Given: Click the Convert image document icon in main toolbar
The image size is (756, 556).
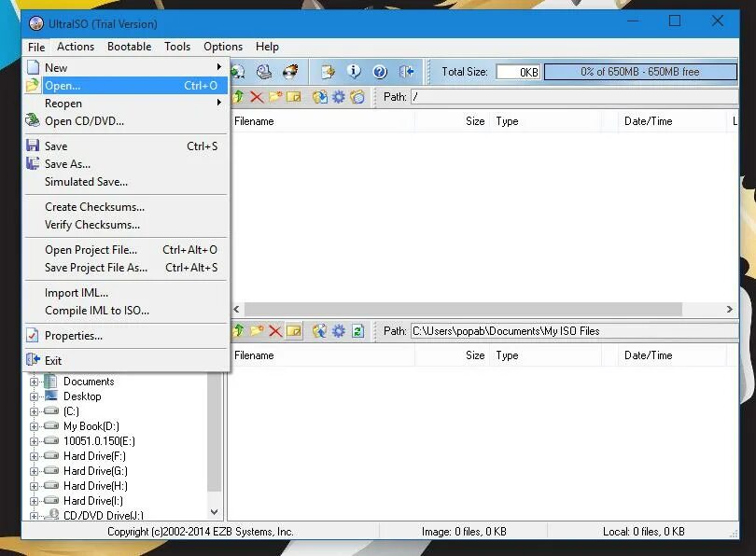Looking at the screenshot, I should (329, 72).
